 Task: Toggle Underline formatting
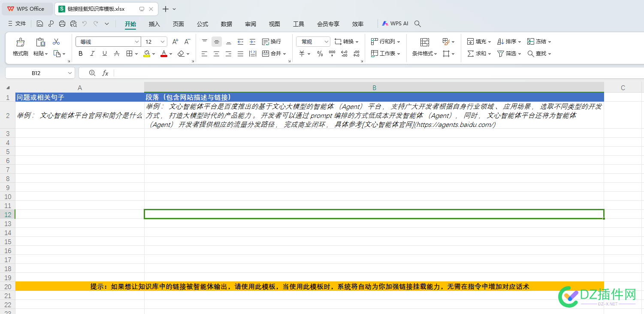104,54
